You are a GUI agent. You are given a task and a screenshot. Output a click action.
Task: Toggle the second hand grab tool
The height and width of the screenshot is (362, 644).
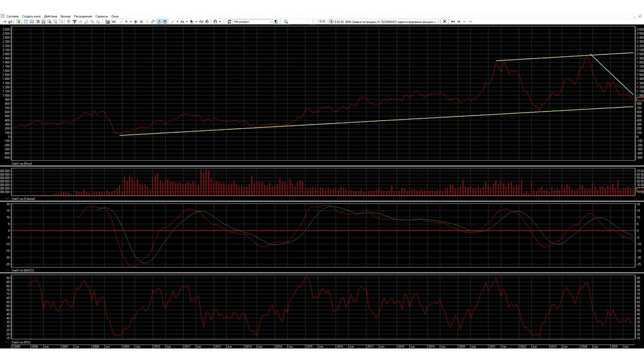pyautogui.click(x=164, y=21)
